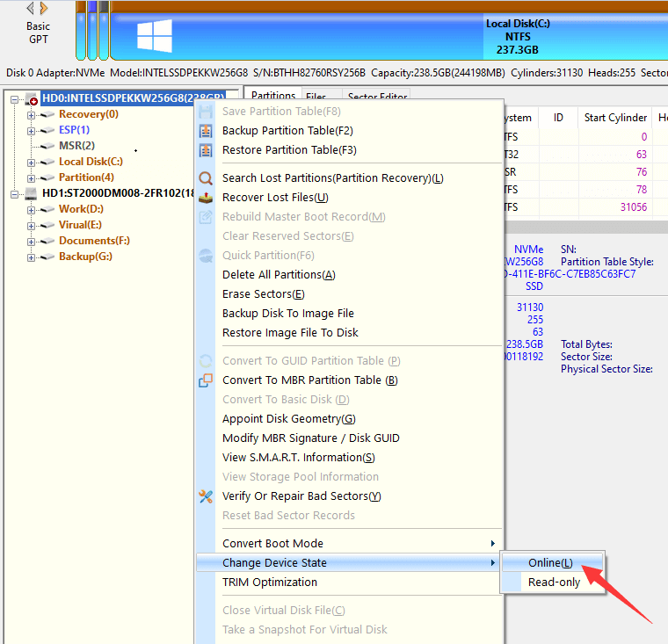Image resolution: width=668 pixels, height=644 pixels.
Task: Expand the Local Disk(C:) tree node
Action: [x=32, y=162]
